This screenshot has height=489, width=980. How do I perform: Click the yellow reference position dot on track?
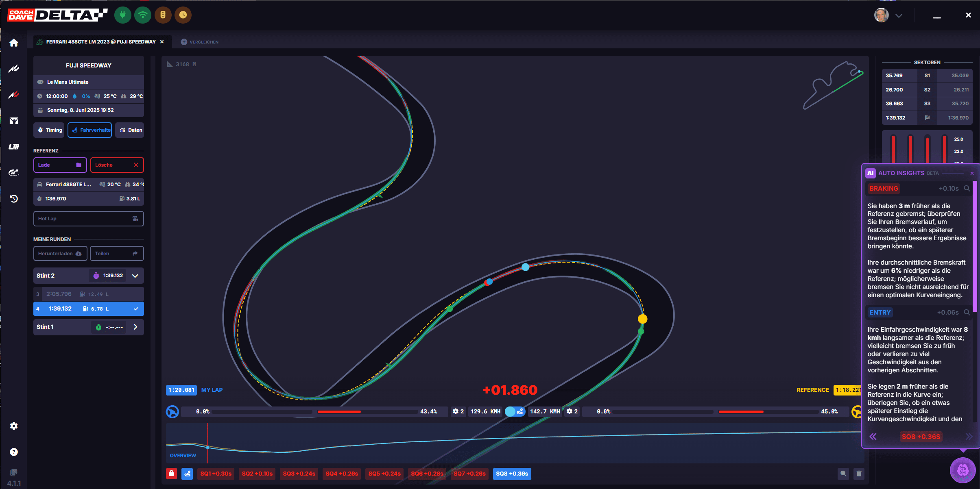[642, 319]
